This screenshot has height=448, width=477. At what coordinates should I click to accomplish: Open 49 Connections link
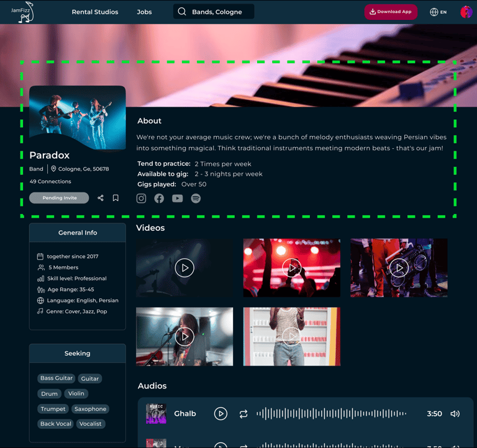tap(50, 181)
